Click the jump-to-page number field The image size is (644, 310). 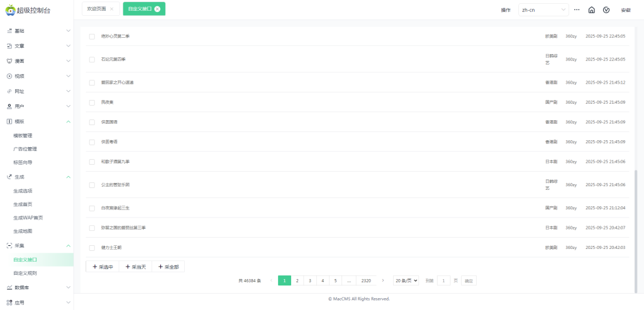point(443,280)
